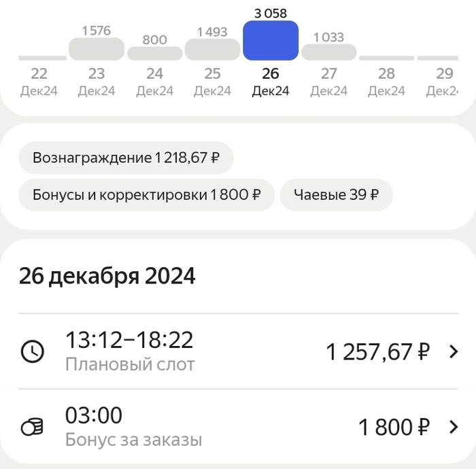476x469 pixels.
Task: Click the blue 26 Дек bar
Action: click(270, 41)
